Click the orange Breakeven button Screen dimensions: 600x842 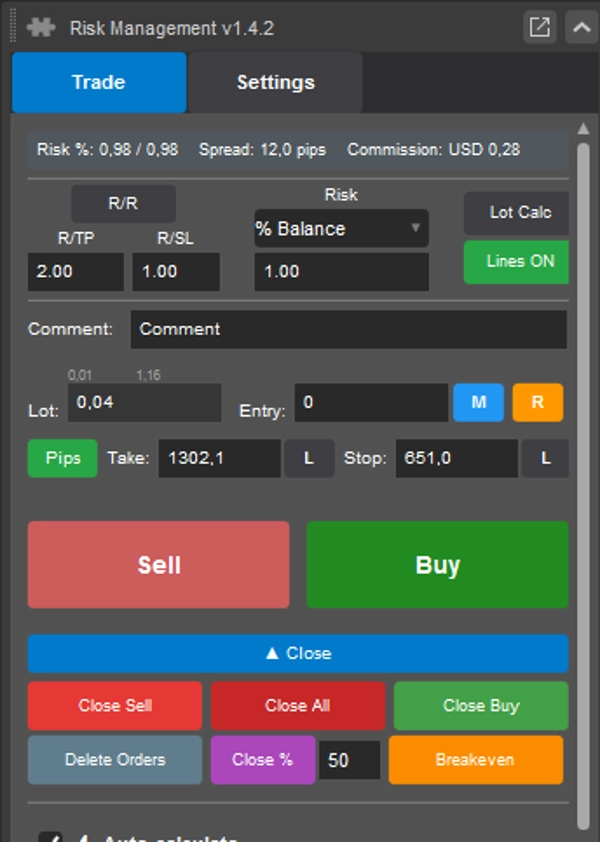[x=476, y=760]
